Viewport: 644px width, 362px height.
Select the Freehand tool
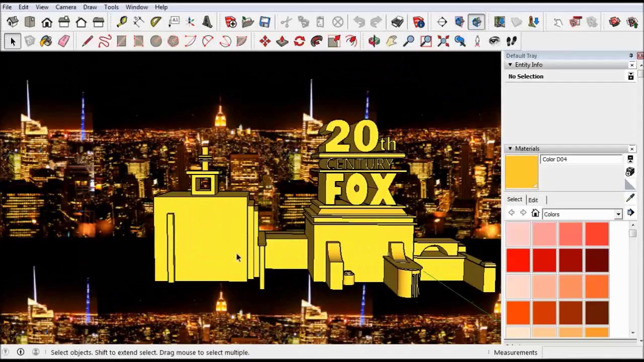point(105,41)
